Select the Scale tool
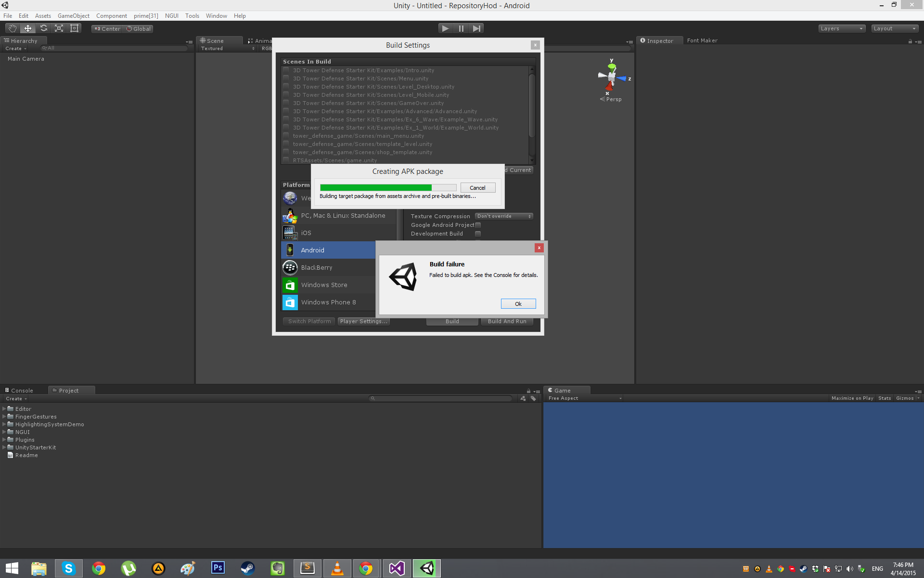 click(x=59, y=28)
